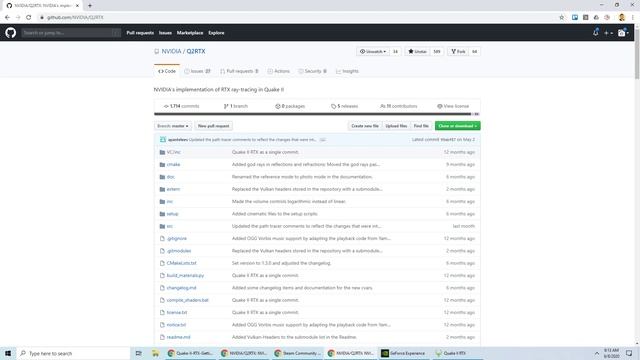This screenshot has width=640, height=360.
Task: Open the user avatar menu in header
Action: (x=623, y=33)
